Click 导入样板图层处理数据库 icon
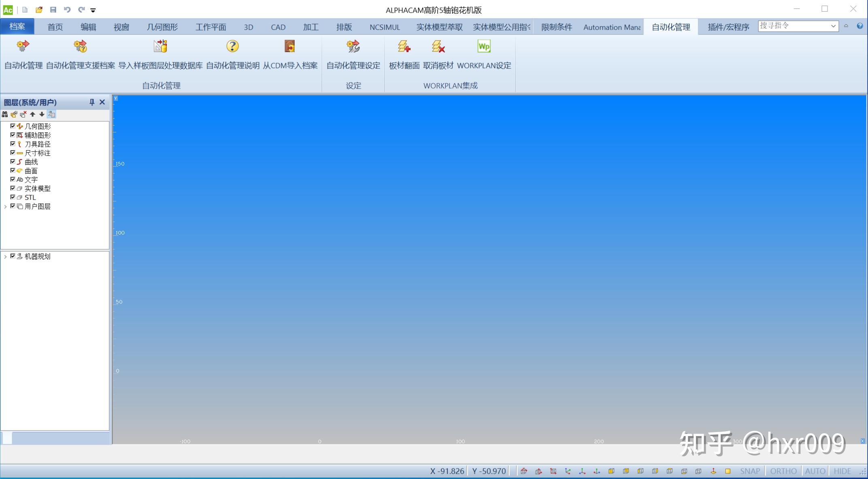The image size is (868, 479). [160, 47]
